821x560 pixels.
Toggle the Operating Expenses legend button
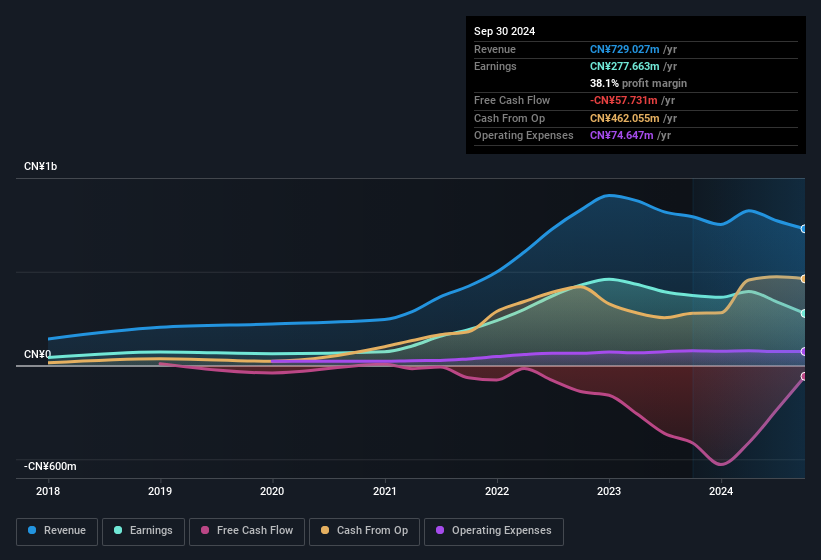click(494, 531)
